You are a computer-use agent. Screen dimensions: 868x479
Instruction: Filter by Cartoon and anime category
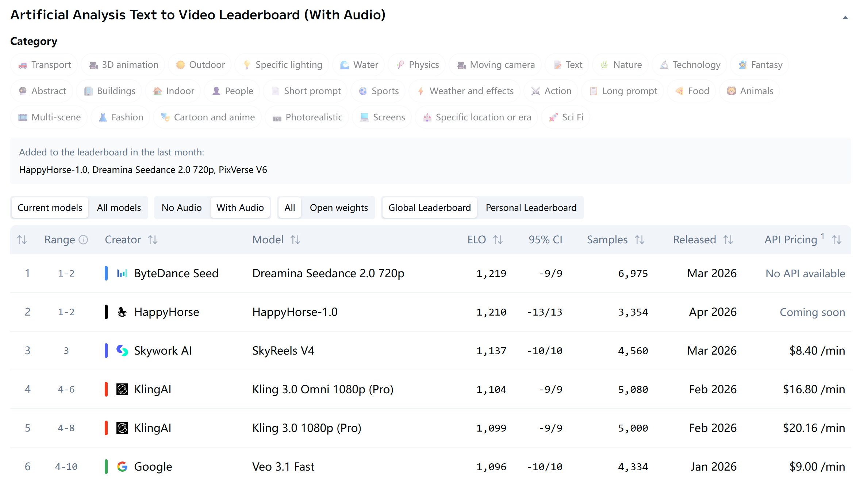click(207, 117)
